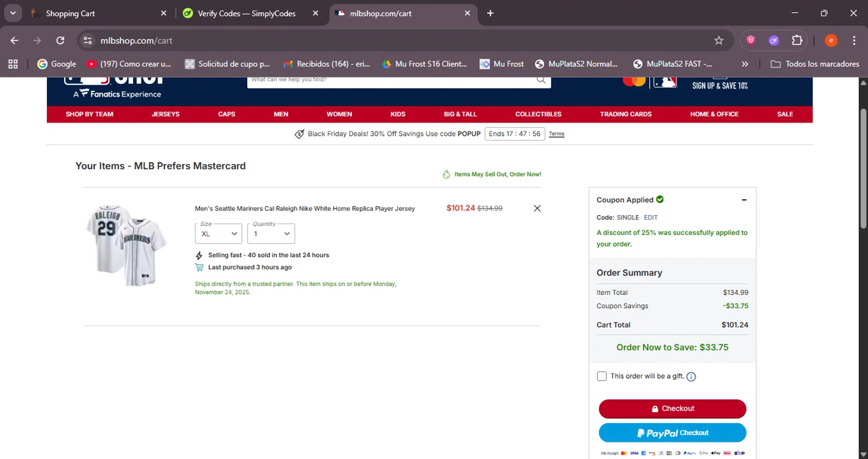Open the Size XL dropdown
Viewport: 868px width, 459px height.
[x=219, y=234]
